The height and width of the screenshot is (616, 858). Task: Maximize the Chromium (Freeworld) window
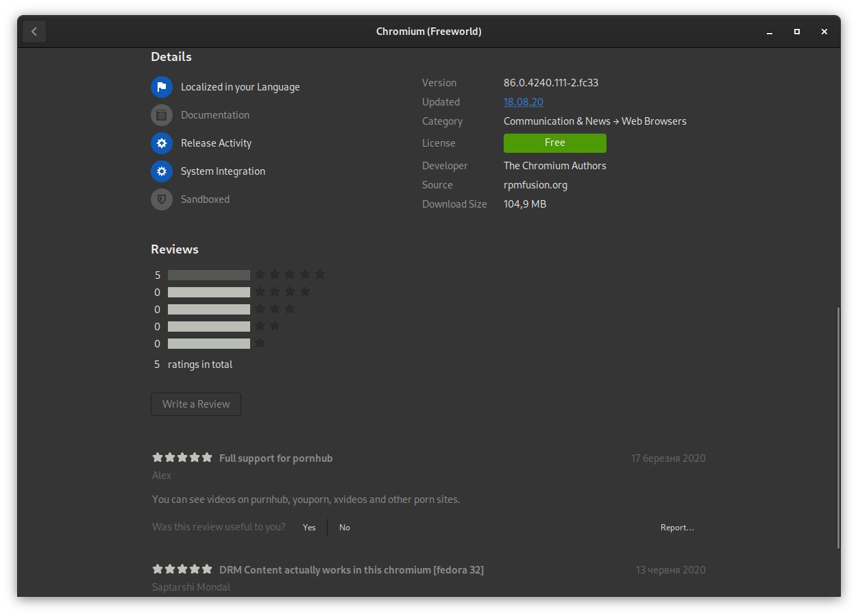797,32
